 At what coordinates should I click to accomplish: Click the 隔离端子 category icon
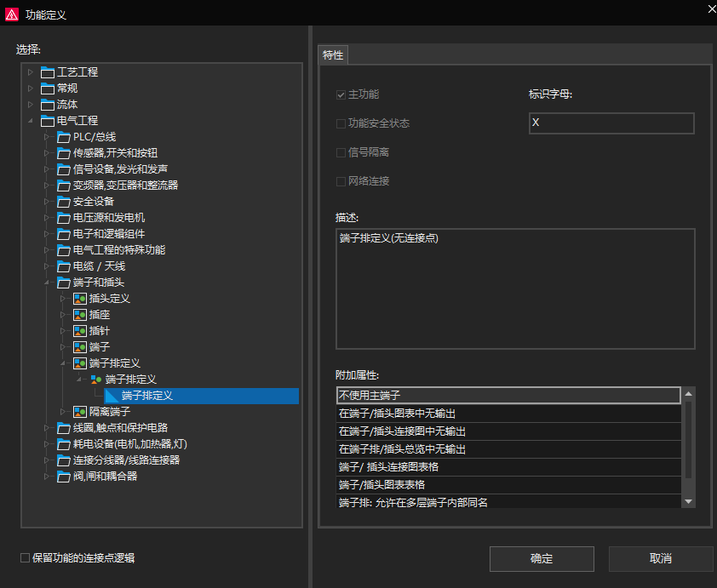pos(80,412)
